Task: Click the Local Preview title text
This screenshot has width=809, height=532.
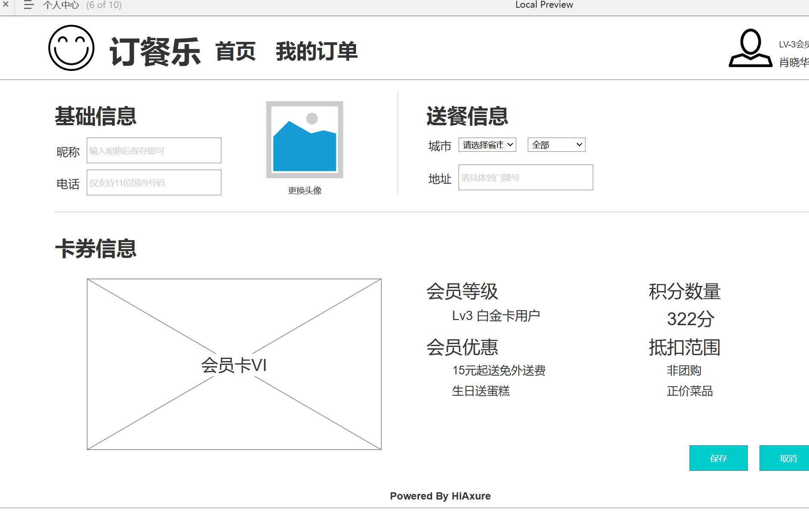Action: 544,5
